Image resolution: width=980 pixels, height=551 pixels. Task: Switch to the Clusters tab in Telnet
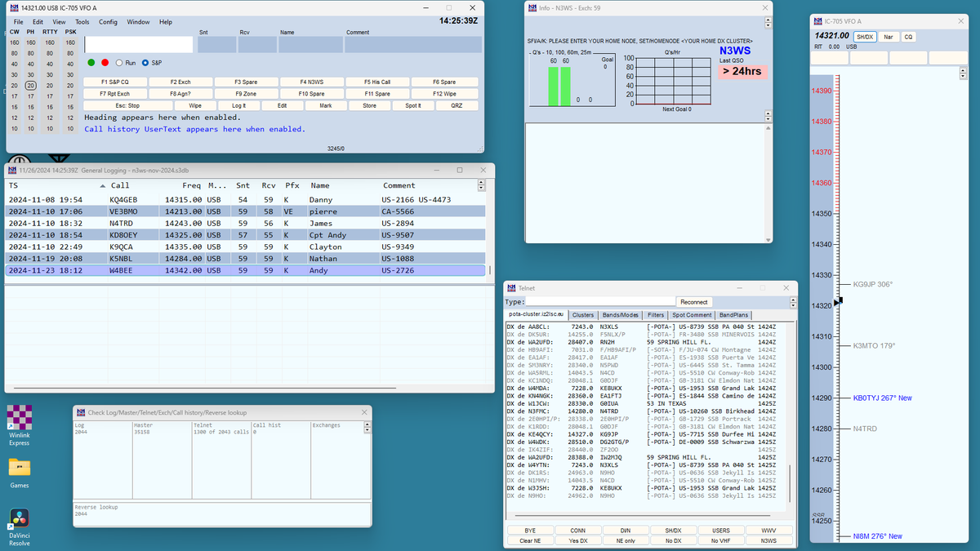(x=583, y=314)
